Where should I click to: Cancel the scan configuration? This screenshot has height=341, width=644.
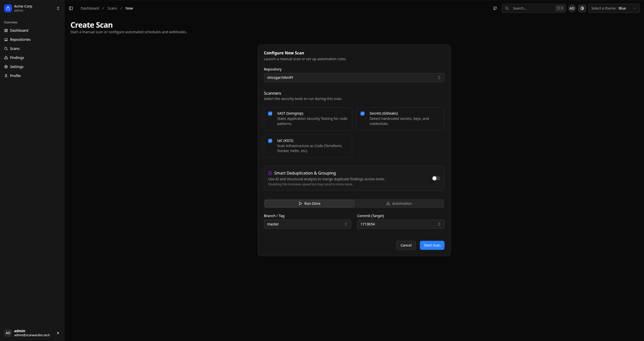click(406, 245)
